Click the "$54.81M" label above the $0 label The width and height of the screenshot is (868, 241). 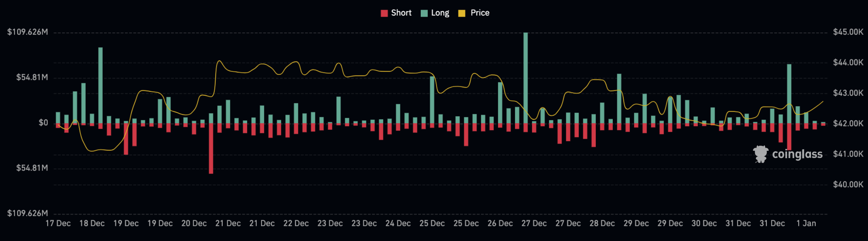click(x=32, y=77)
